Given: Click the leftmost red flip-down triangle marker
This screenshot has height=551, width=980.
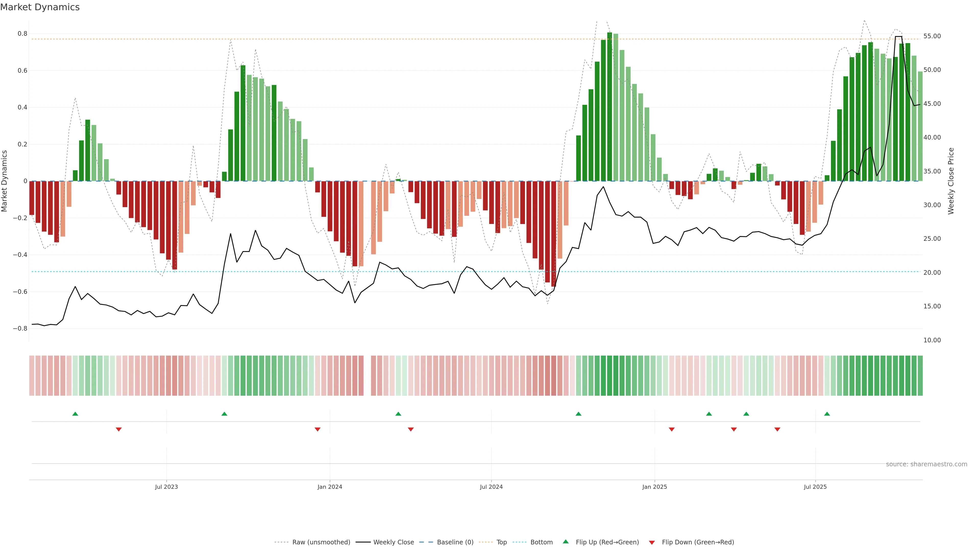Looking at the screenshot, I should (119, 429).
